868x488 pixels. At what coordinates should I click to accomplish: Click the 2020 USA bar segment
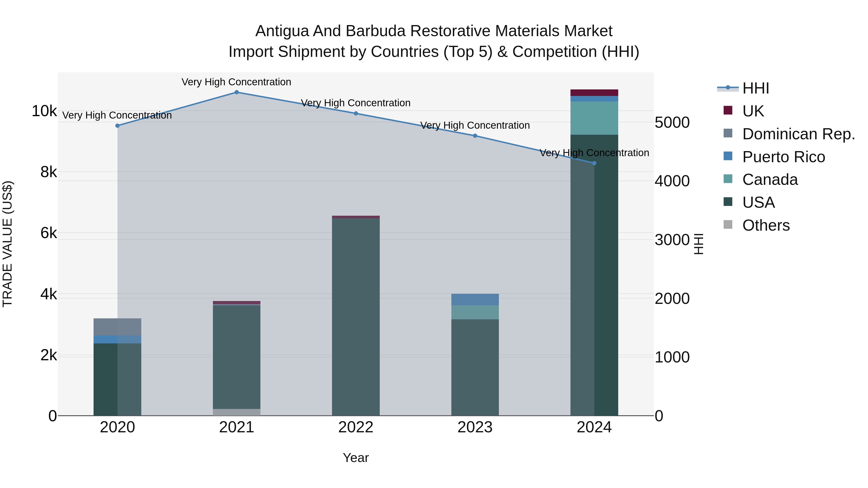(118, 380)
